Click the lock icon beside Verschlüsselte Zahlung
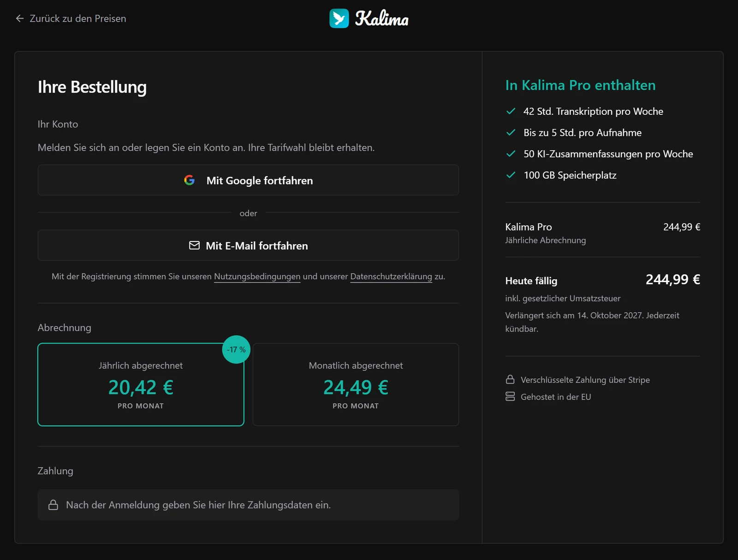Image resolution: width=738 pixels, height=560 pixels. pyautogui.click(x=510, y=379)
